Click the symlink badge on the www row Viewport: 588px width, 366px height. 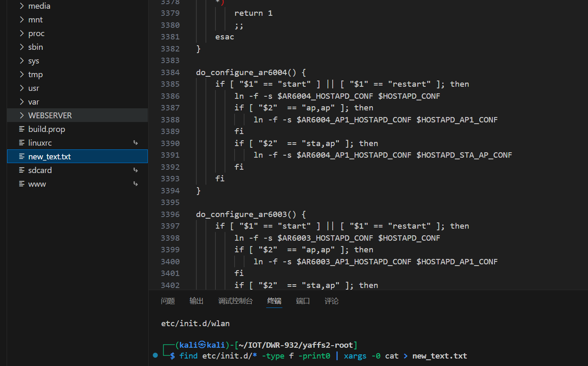[135, 184]
